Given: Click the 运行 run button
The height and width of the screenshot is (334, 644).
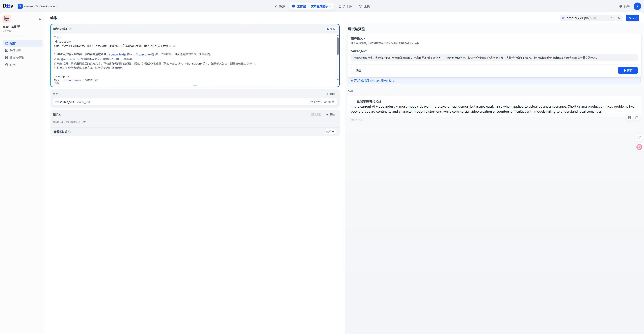Looking at the screenshot, I should pos(628,70).
